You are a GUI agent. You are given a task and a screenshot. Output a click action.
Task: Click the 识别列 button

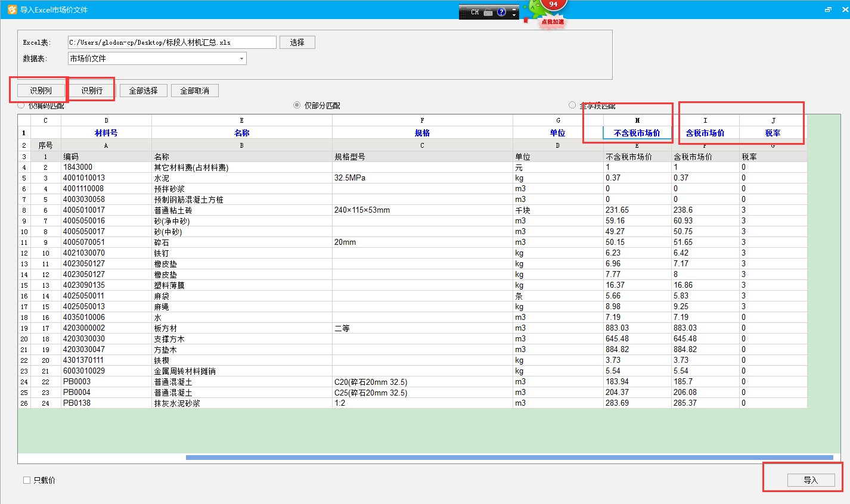[x=41, y=91]
